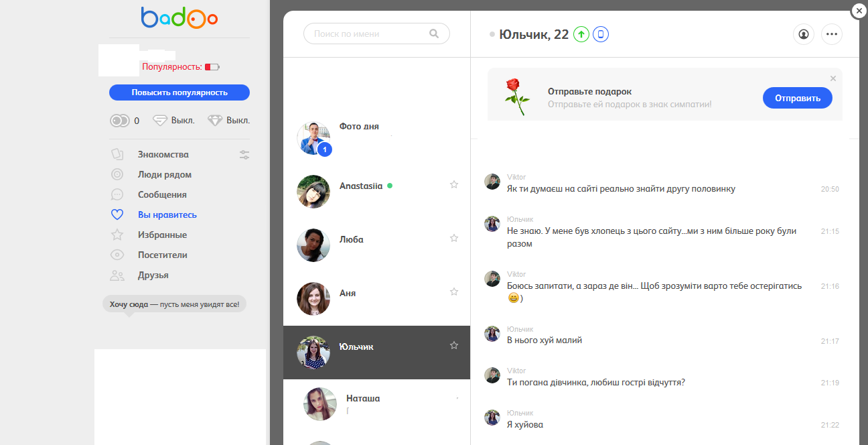Click the Популярность: label

[172, 67]
